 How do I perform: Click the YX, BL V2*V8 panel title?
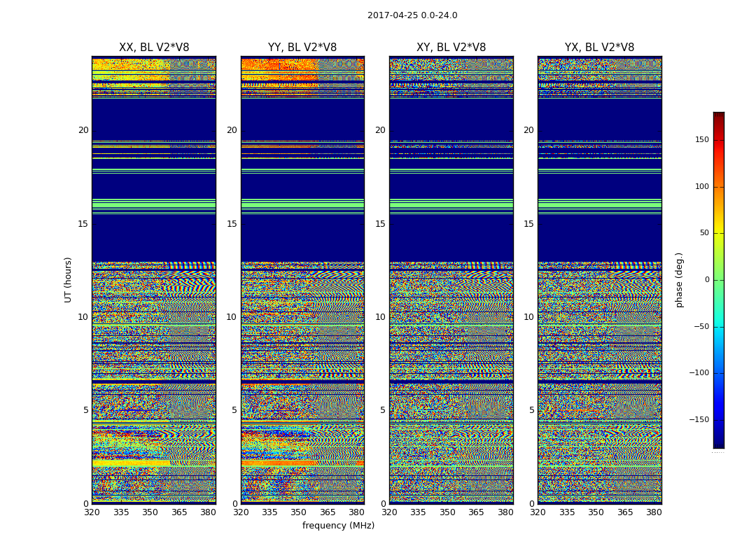point(599,48)
